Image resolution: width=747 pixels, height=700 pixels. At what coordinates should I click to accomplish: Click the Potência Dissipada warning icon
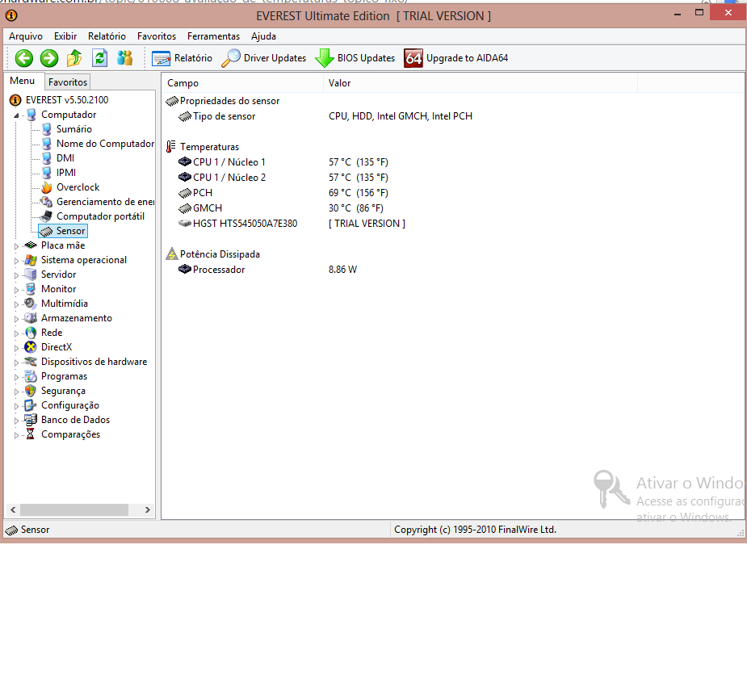pos(171,254)
